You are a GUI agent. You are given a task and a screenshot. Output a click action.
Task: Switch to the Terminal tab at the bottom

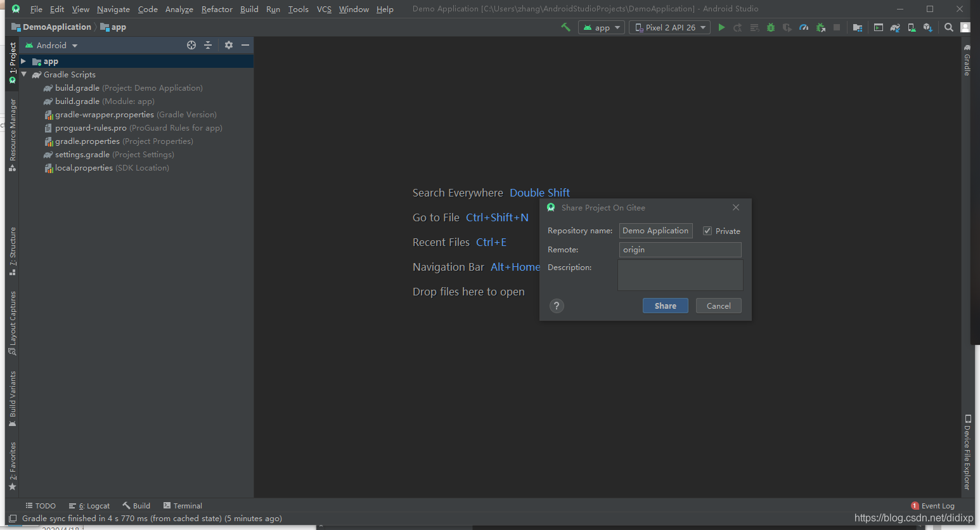(183, 505)
